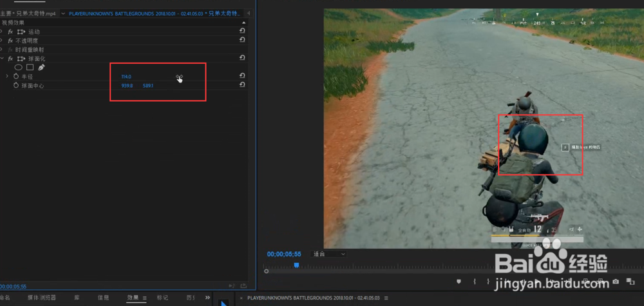The image size is (644, 306).
Task: Reset the 球面中心 parameter
Action: click(x=242, y=84)
